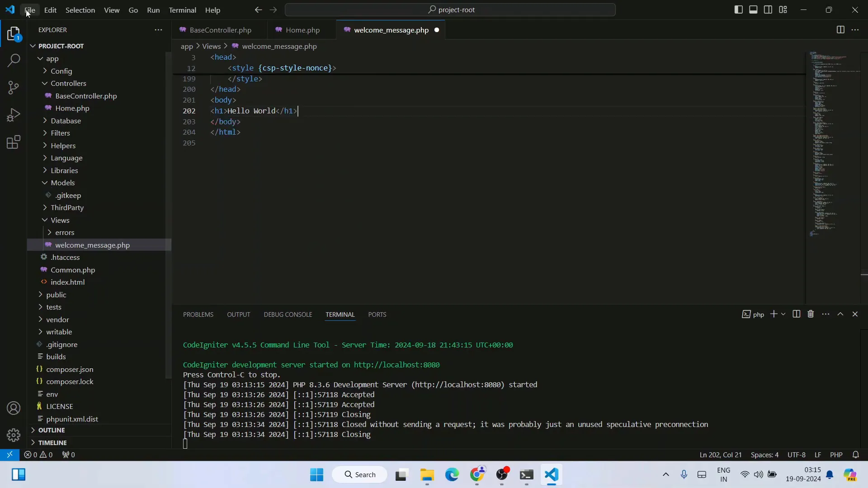Open terminal panel more actions
The image size is (868, 488).
(826, 314)
